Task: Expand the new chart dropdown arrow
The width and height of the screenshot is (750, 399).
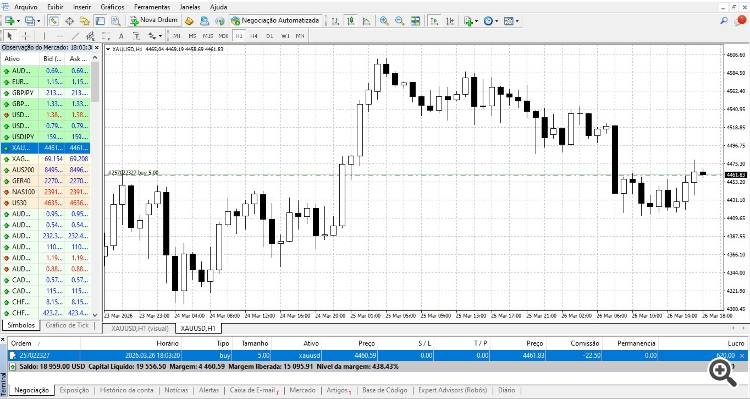Action: coord(18,21)
